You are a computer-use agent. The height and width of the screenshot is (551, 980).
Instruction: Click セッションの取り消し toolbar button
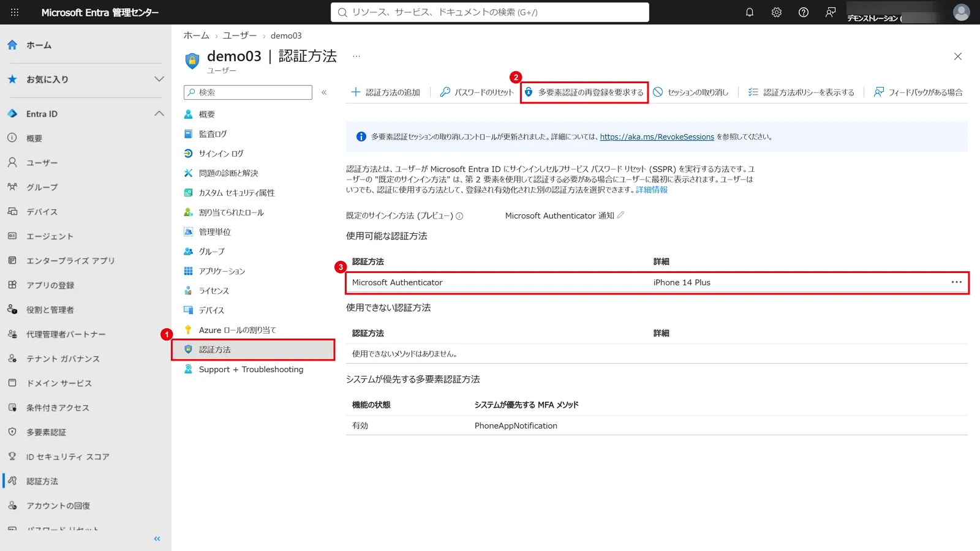[691, 92]
